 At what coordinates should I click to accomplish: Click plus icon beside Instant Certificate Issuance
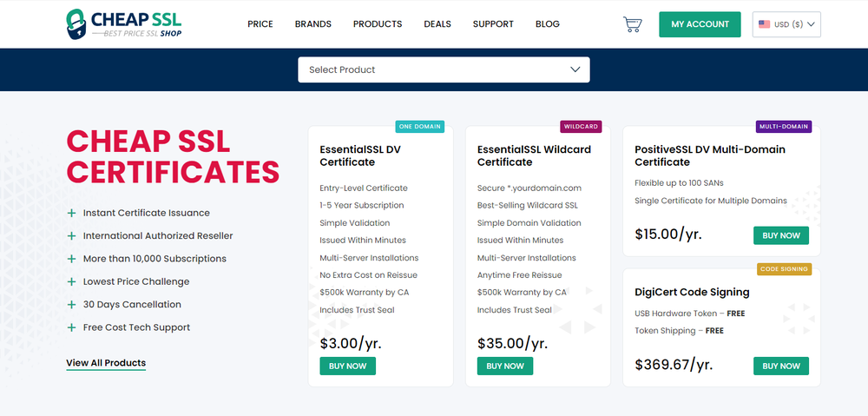71,213
